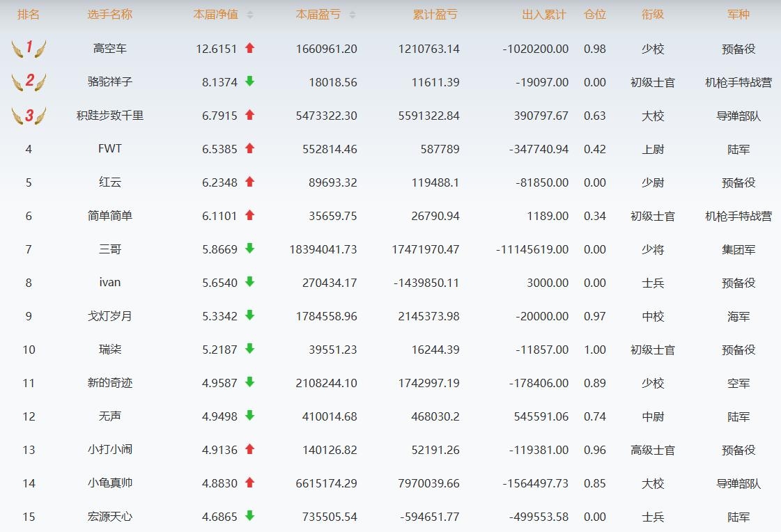
Task: Click the rank 2 wings badge
Action: 29,81
